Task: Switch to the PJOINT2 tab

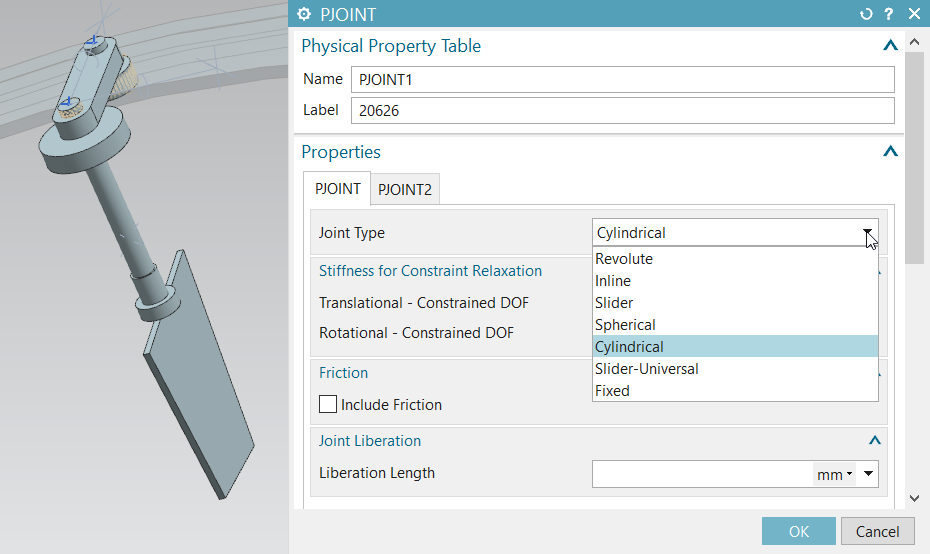Action: click(x=405, y=189)
